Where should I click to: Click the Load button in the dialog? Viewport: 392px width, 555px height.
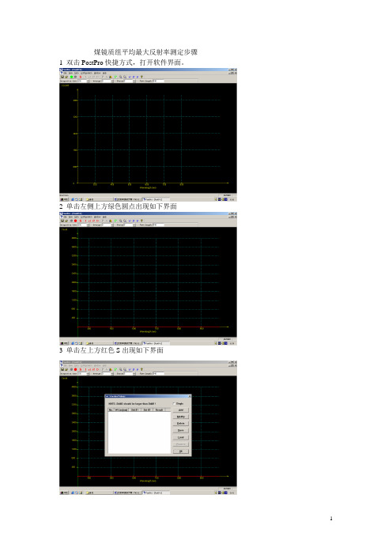[181, 437]
